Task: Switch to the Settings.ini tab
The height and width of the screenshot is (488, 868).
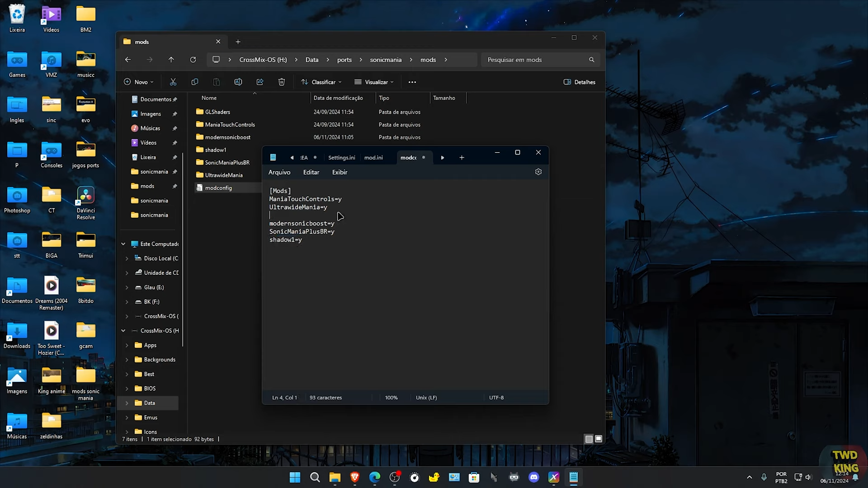Action: pyautogui.click(x=341, y=158)
